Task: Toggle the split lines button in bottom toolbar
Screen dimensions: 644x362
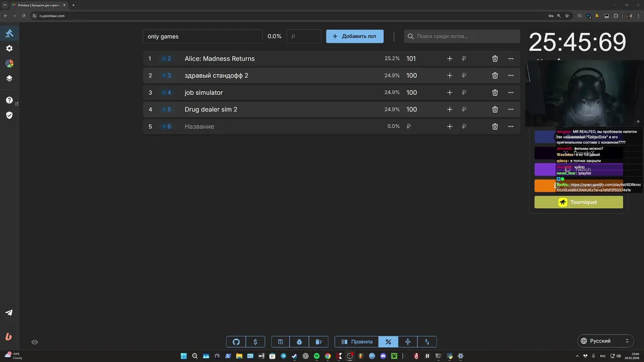Action: pyautogui.click(x=408, y=342)
